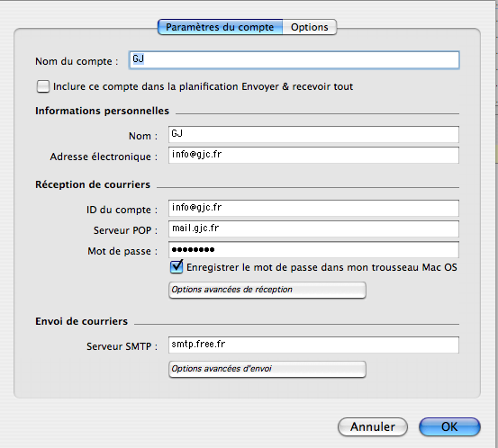The image size is (498, 448).
Task: Select the Mot de passe field
Action: (x=313, y=250)
